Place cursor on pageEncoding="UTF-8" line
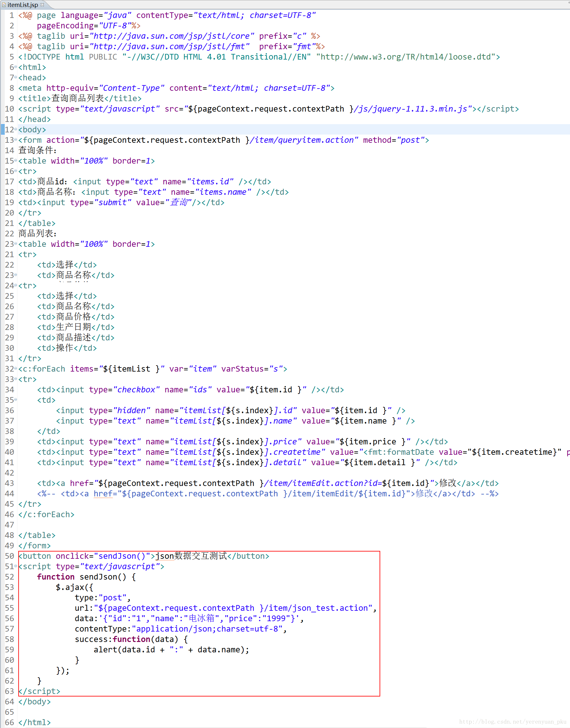 pos(89,26)
